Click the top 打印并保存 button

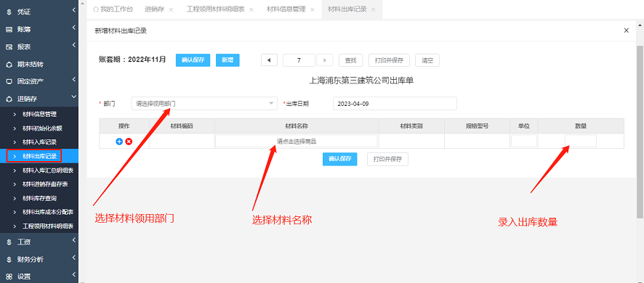click(x=389, y=60)
